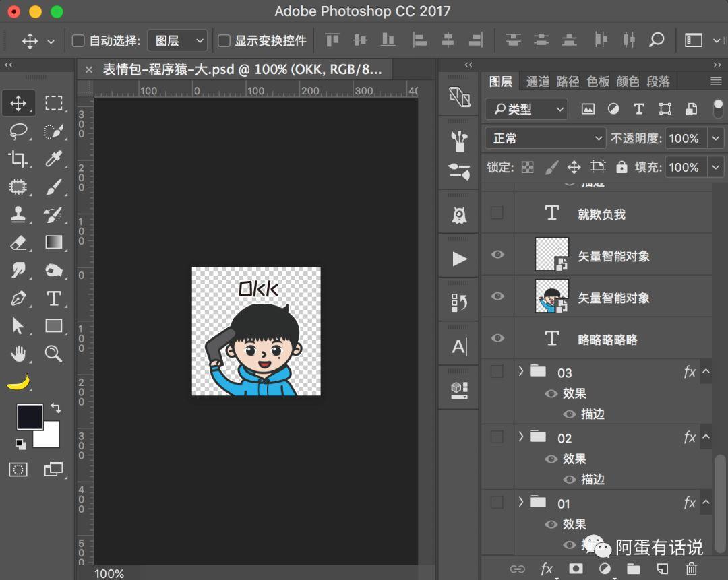Show the 03 group layer
The width and height of the screenshot is (728, 580).
pos(497,371)
